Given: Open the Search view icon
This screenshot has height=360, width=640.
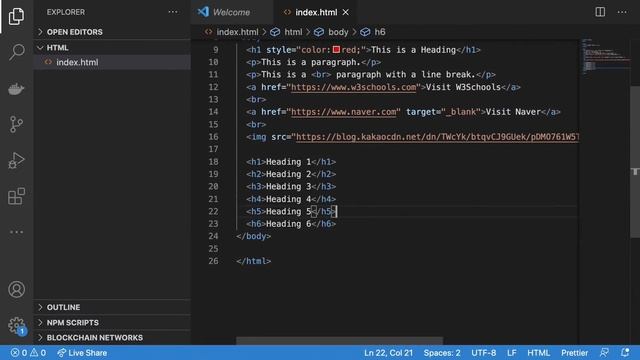Looking at the screenshot, I should click(x=16, y=52).
